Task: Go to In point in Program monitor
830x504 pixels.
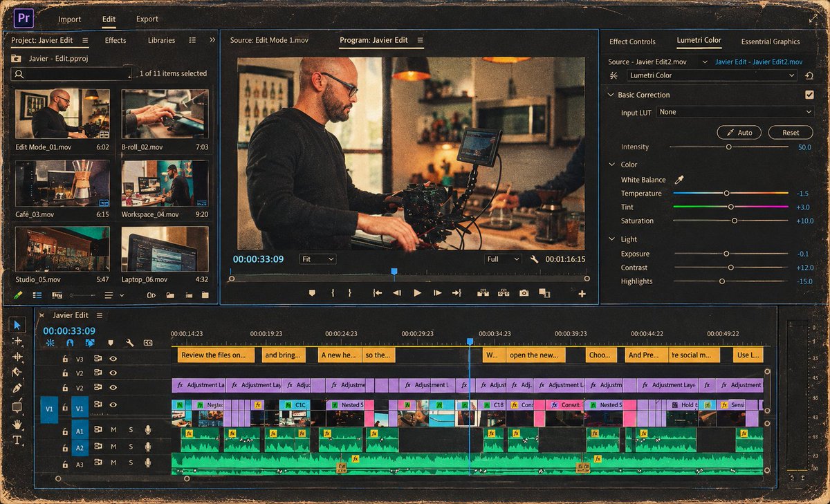Action: pos(378,293)
